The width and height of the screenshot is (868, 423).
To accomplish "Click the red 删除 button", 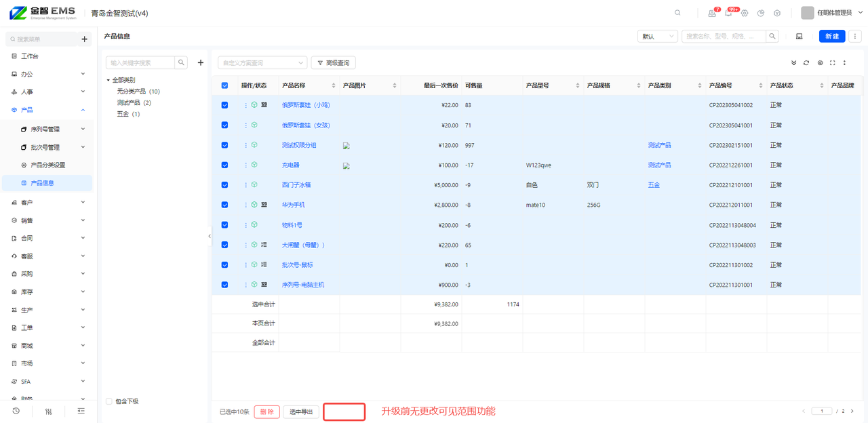I will tap(267, 411).
